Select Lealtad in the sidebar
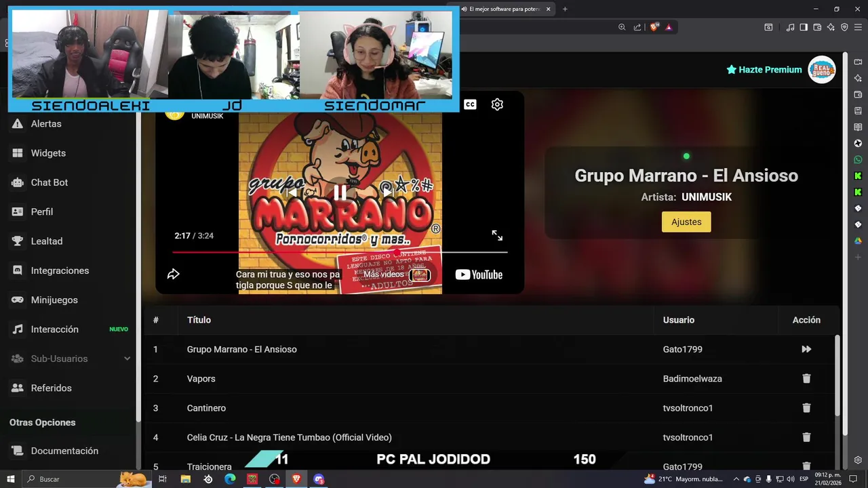The image size is (868, 488). tap(46, 241)
